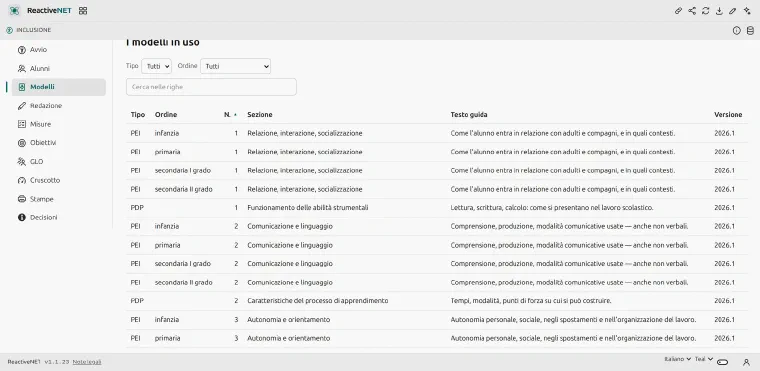Click 'Funzionamento delle abilità strumentali' cell
The image size is (760, 371).
click(308, 208)
